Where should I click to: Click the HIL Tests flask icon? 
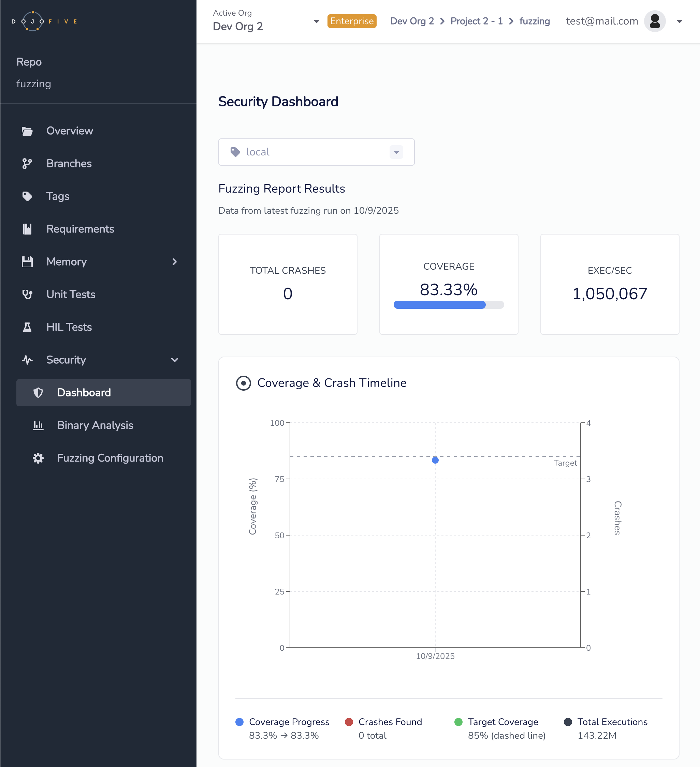pyautogui.click(x=27, y=327)
